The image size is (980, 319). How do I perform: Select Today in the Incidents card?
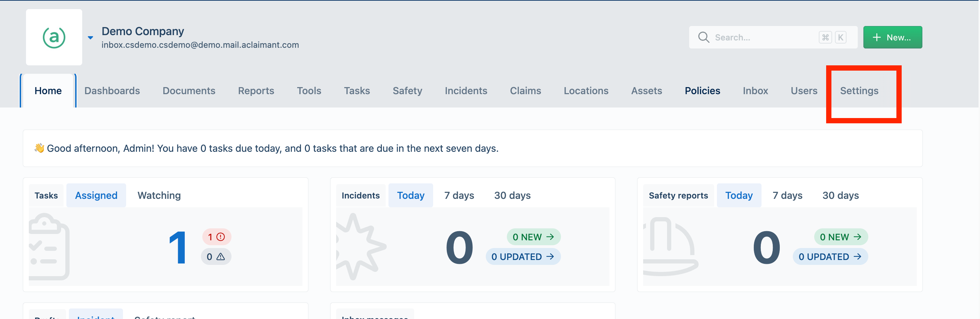pos(411,195)
